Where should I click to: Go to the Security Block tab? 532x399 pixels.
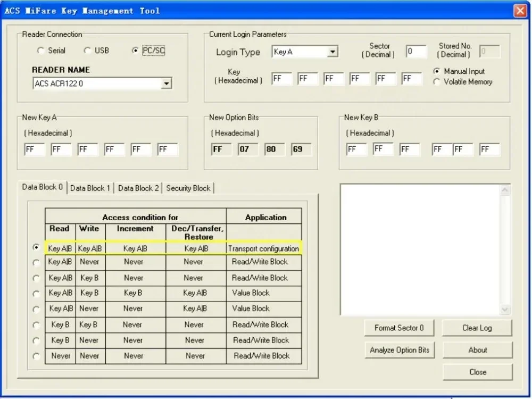[x=188, y=188]
